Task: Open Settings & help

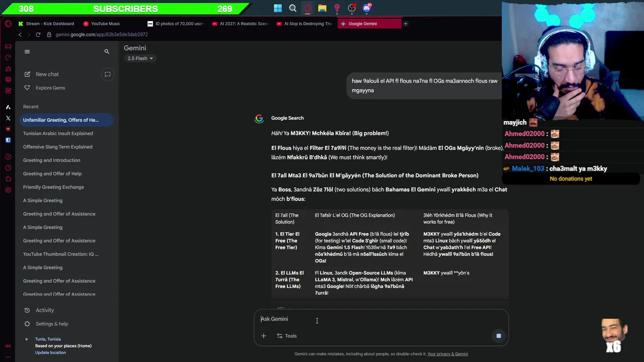Action: [51, 324]
